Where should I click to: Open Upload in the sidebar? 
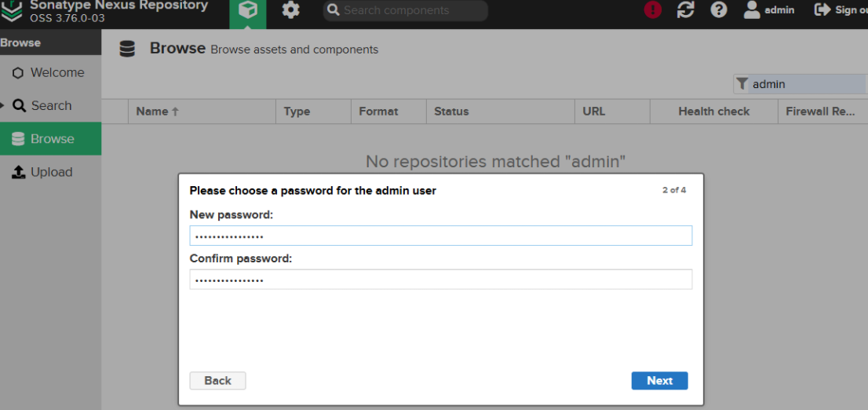point(50,172)
